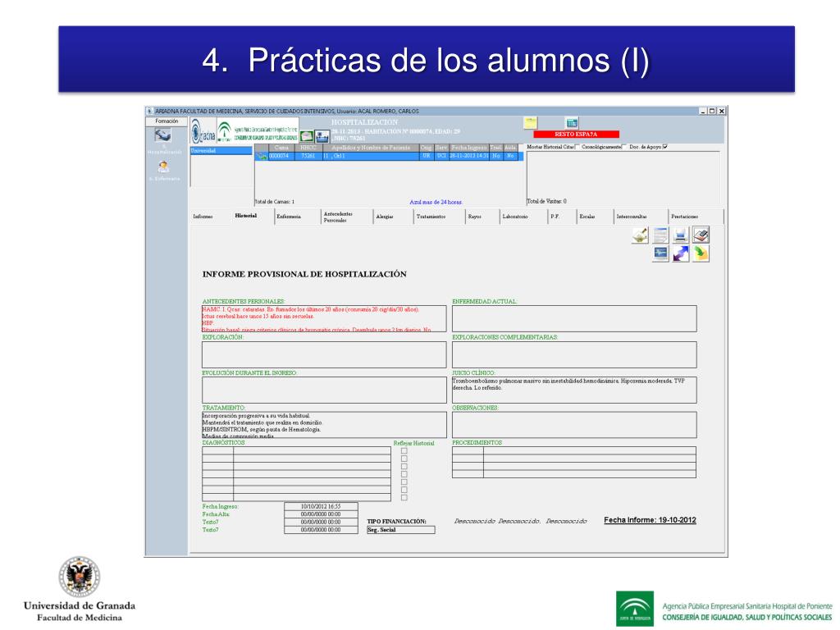The image size is (840, 630).
Task: Open the Tratamientos tab
Action: tap(431, 217)
